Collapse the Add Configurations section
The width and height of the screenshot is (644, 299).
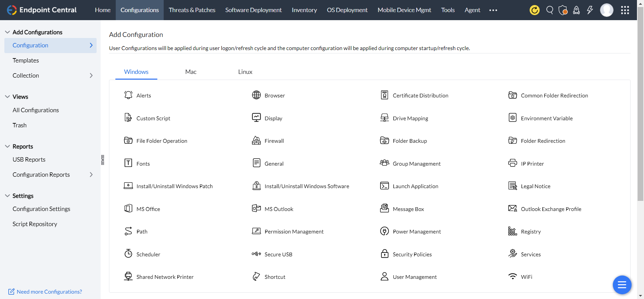[x=7, y=32]
